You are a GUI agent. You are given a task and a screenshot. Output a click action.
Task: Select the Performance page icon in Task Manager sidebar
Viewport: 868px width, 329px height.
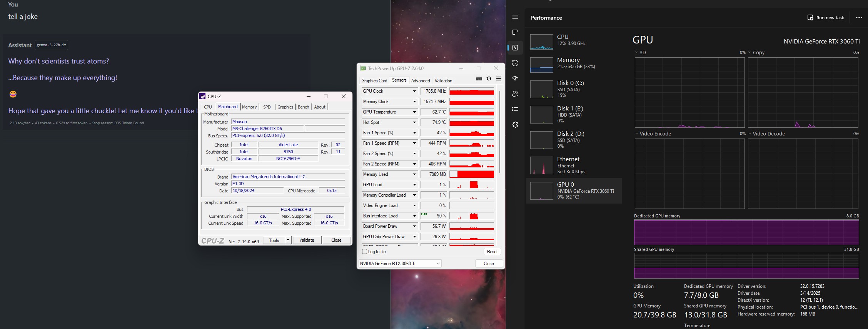point(515,48)
